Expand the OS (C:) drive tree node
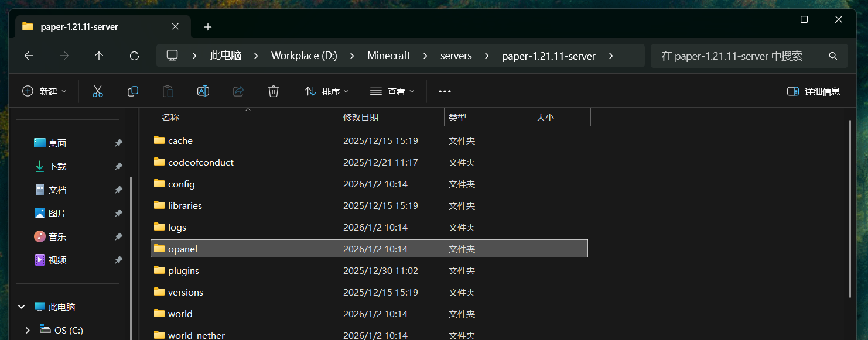The image size is (868, 340). click(27, 331)
